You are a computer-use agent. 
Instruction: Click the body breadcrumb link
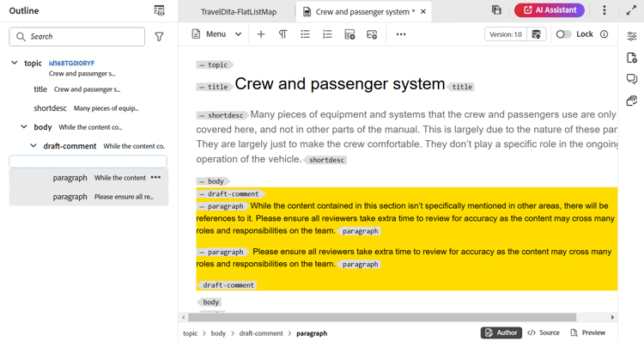coord(218,333)
